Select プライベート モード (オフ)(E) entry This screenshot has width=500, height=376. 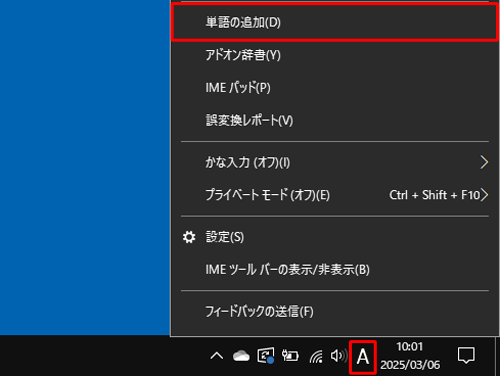coord(335,195)
